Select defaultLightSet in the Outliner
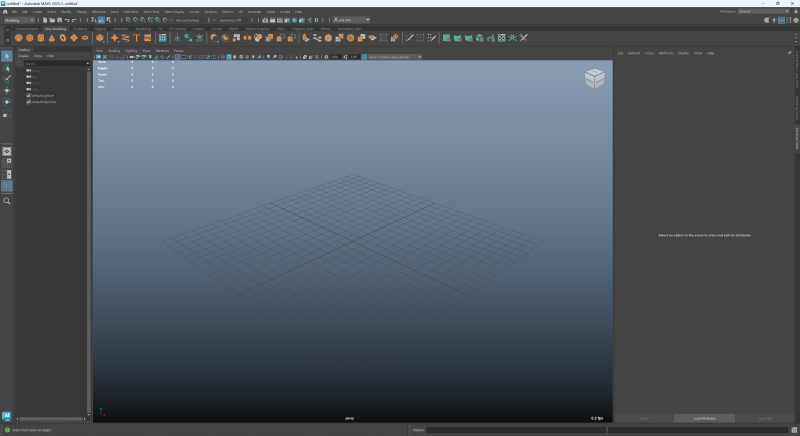The width and height of the screenshot is (800, 436). click(x=42, y=95)
